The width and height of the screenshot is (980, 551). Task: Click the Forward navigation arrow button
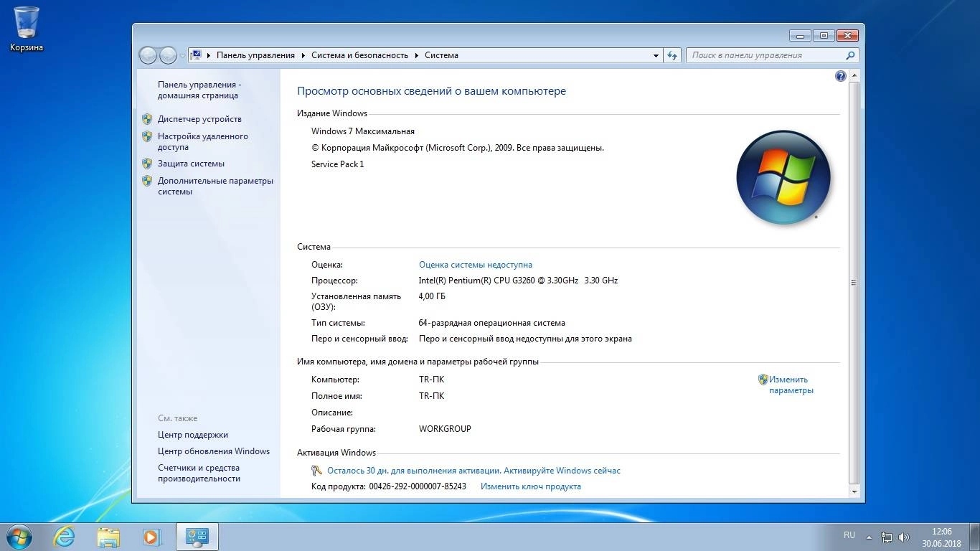(168, 55)
